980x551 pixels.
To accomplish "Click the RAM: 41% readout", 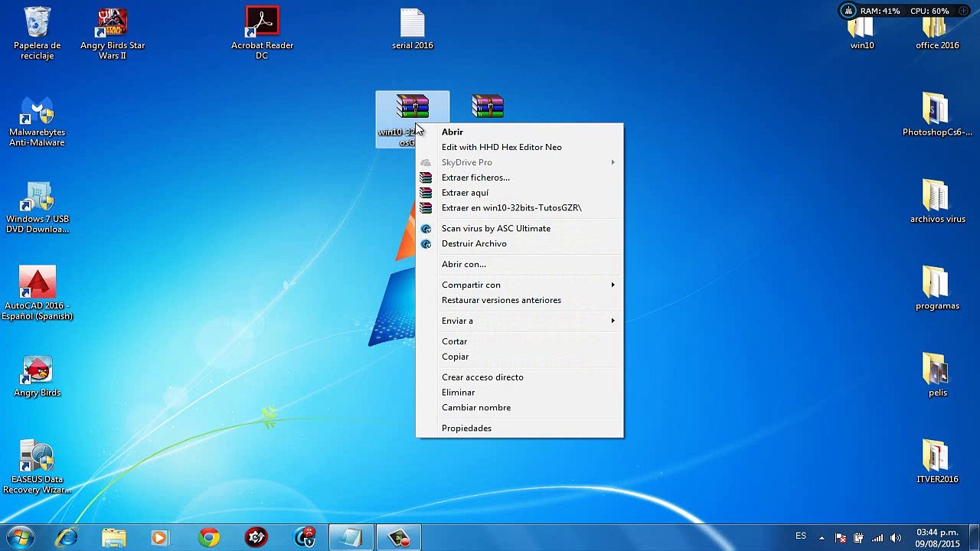I will (x=880, y=11).
